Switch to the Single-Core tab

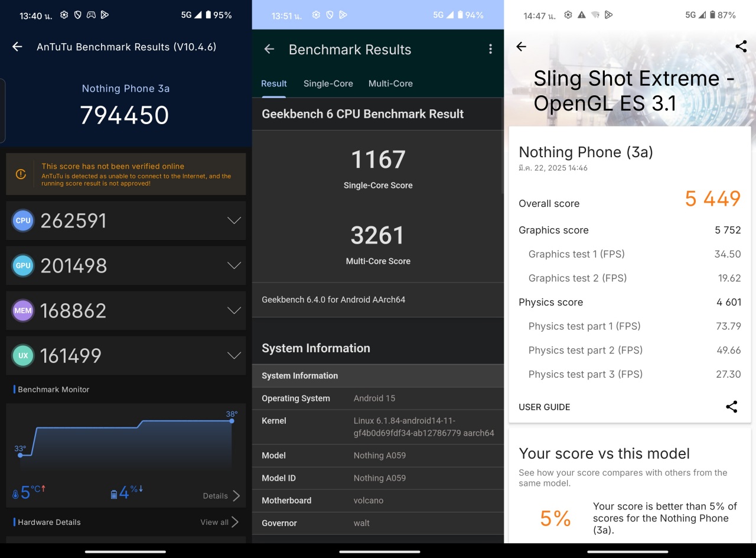[328, 83]
